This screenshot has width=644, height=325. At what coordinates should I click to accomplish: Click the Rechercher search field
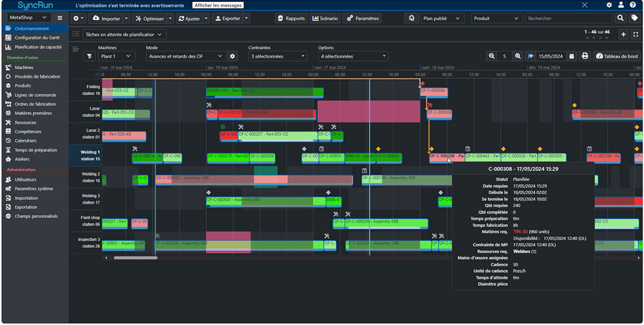tap(569, 18)
